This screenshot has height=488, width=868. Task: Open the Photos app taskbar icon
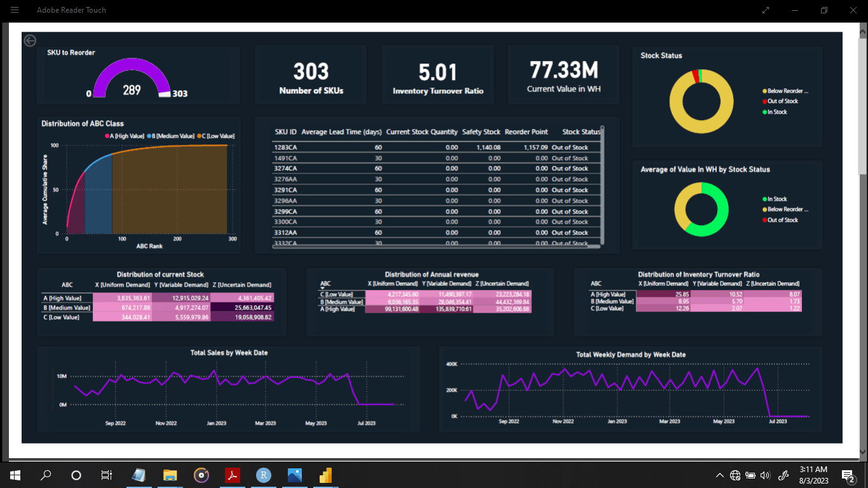point(295,475)
